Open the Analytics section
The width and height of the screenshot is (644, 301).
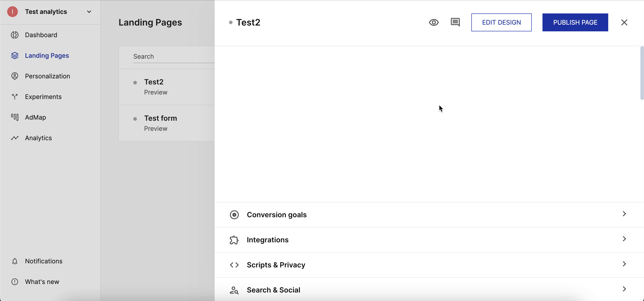click(38, 138)
